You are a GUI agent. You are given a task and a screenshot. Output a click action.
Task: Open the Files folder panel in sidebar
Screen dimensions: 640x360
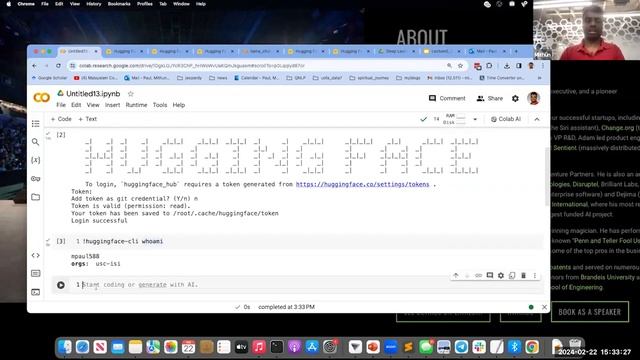(x=36, y=197)
